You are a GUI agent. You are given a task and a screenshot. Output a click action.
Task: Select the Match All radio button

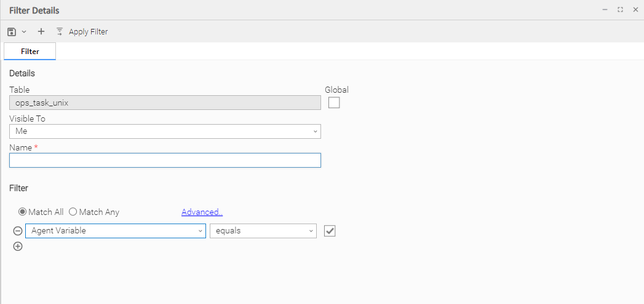tap(23, 212)
